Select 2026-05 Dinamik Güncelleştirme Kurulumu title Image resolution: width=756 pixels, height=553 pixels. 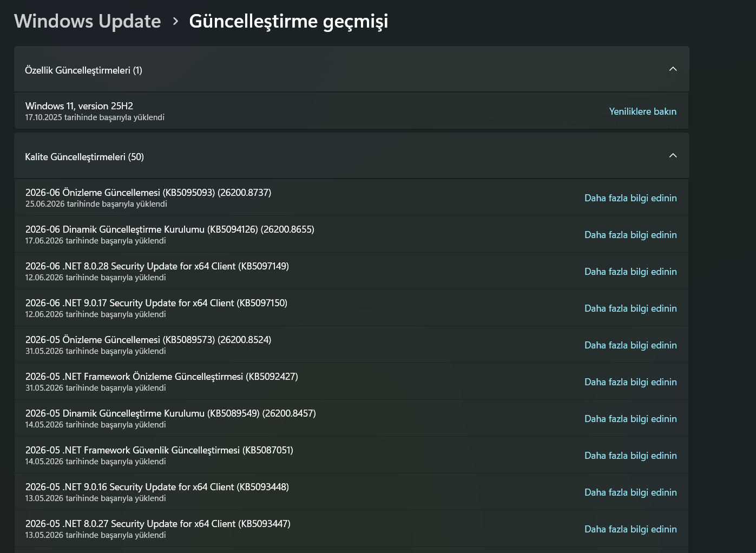(170, 413)
